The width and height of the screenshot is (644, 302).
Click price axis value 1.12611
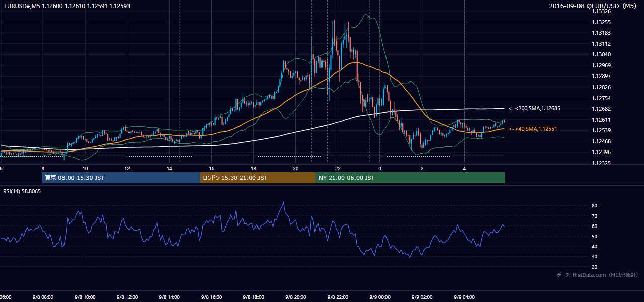[x=601, y=120]
